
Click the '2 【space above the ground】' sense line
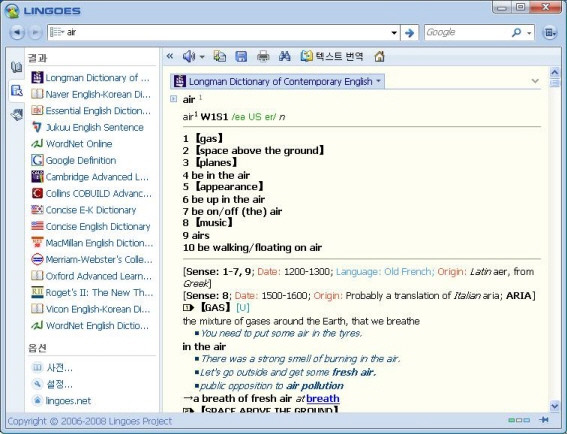253,151
